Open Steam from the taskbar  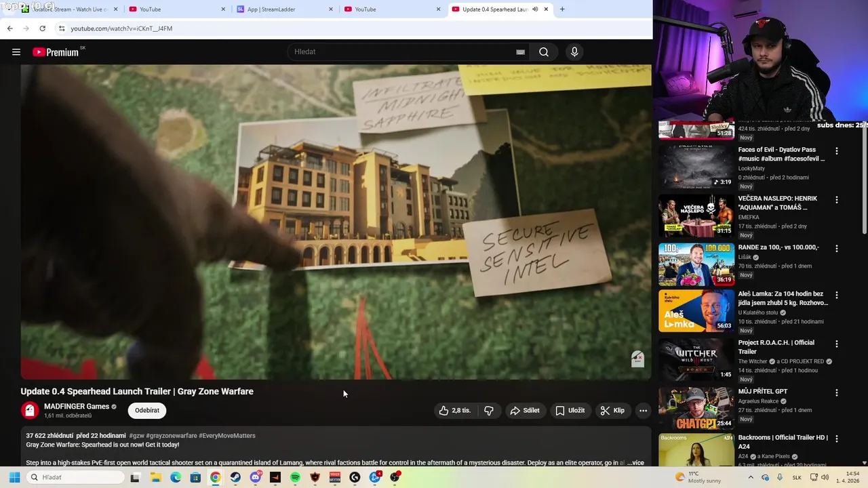point(235,478)
